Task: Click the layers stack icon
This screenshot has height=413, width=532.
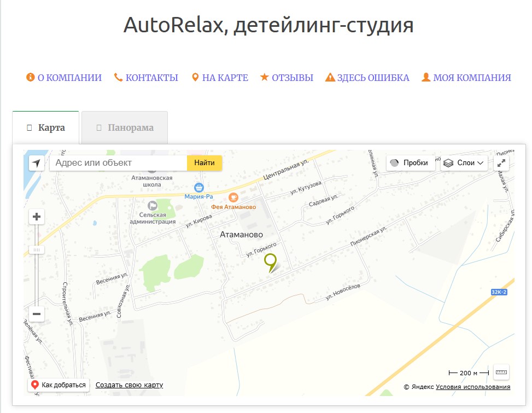Action: point(448,163)
